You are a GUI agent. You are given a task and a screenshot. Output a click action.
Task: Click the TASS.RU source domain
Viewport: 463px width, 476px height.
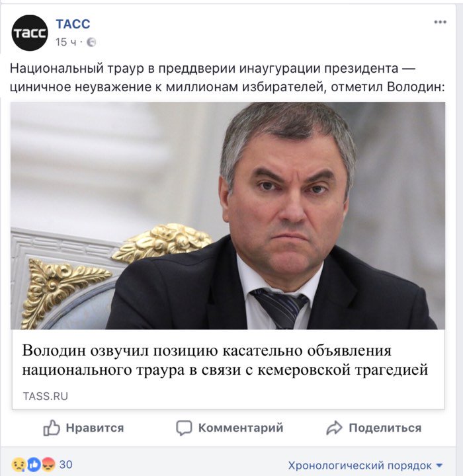pyautogui.click(x=45, y=396)
